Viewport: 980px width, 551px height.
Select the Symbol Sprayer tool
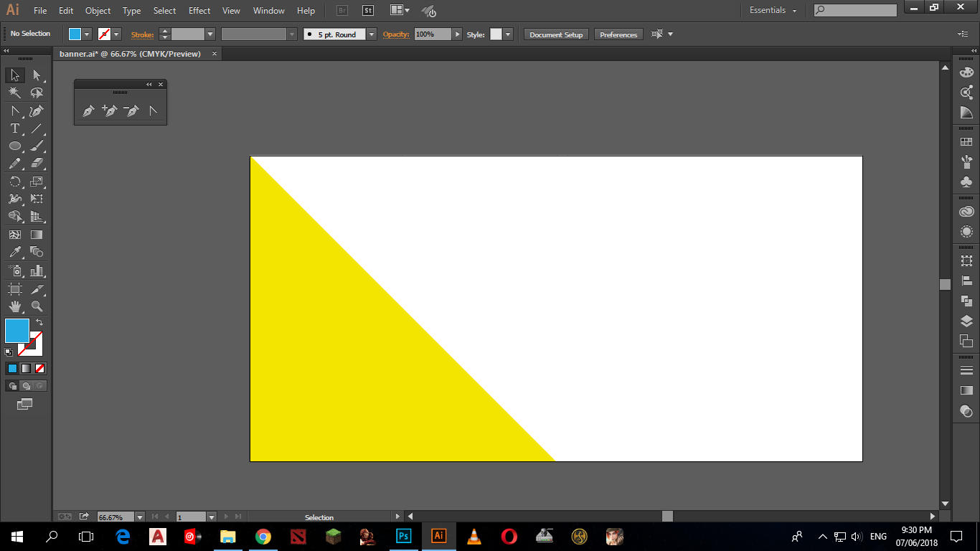pyautogui.click(x=15, y=270)
